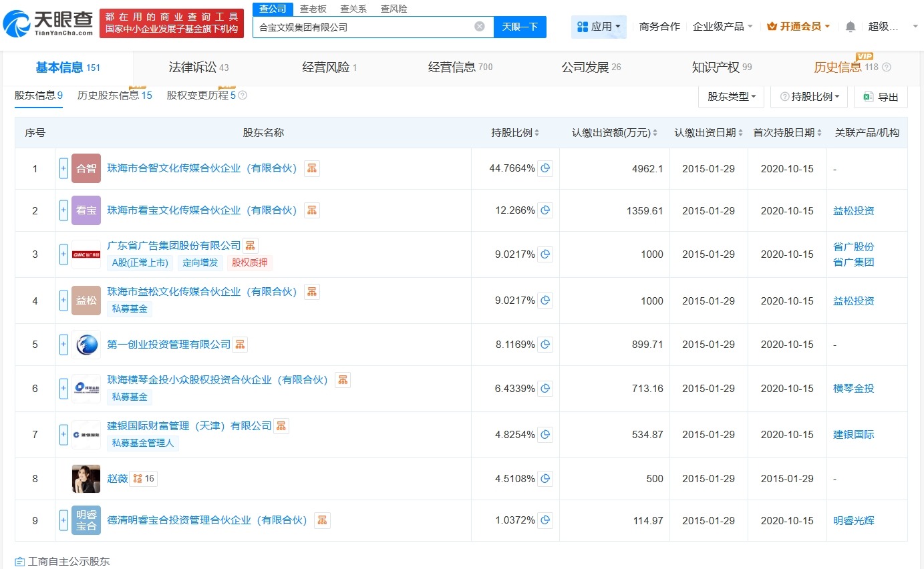This screenshot has height=569, width=924.
Task: Clear the search box with the X icon
Action: click(479, 26)
